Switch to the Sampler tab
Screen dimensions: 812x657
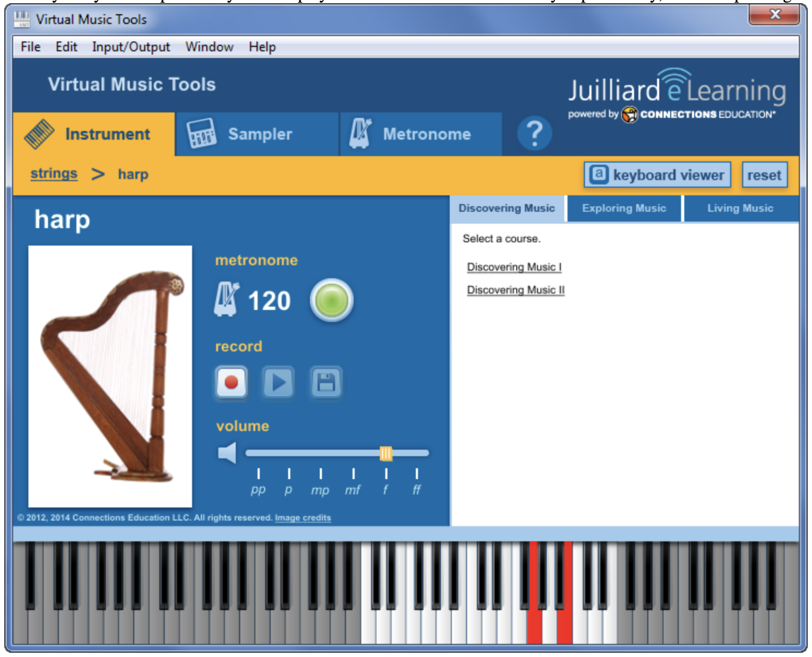click(258, 134)
